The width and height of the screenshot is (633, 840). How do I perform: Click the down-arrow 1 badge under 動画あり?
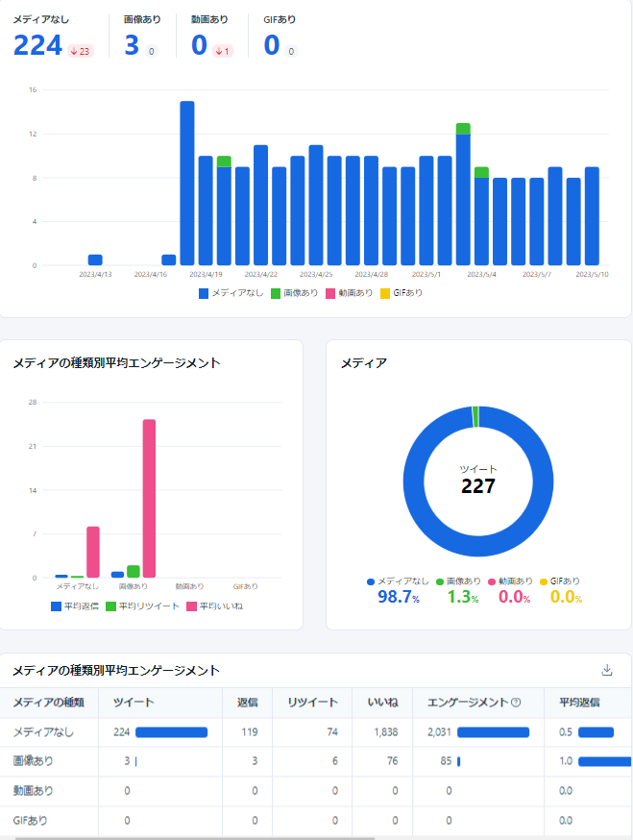coord(222,51)
